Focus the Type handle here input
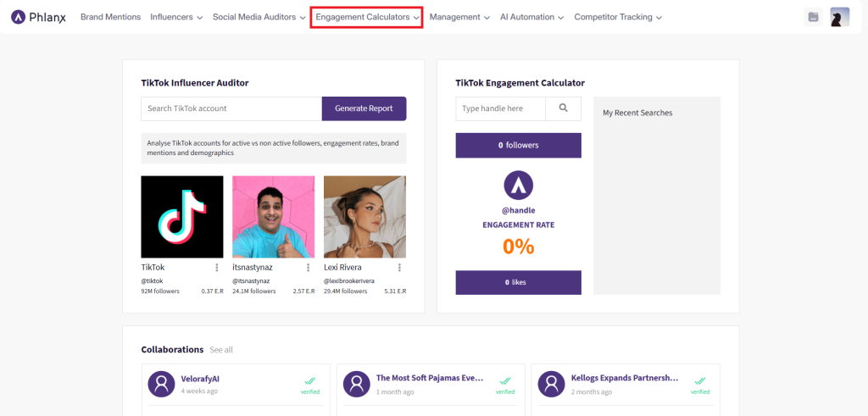868x416 pixels. (500, 108)
